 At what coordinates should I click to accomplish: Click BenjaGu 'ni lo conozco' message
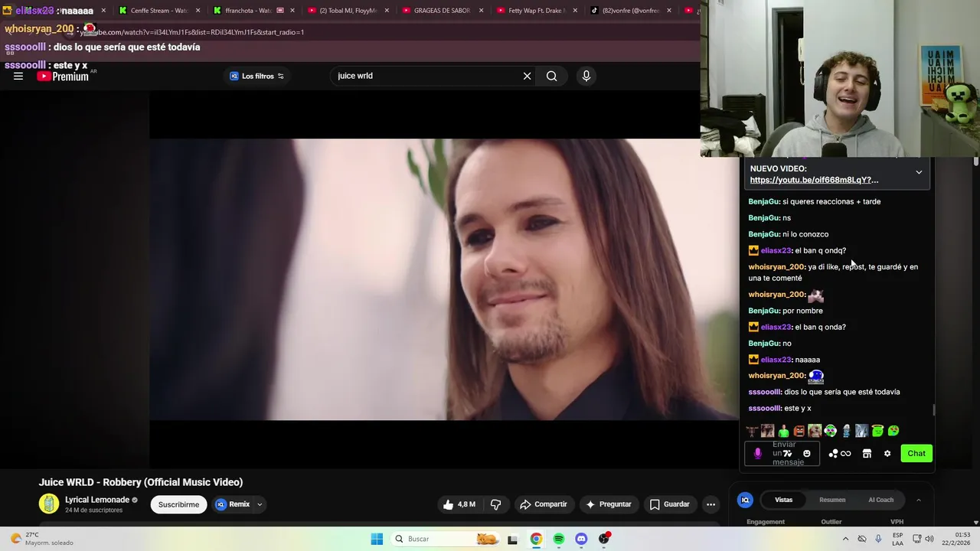coord(789,234)
